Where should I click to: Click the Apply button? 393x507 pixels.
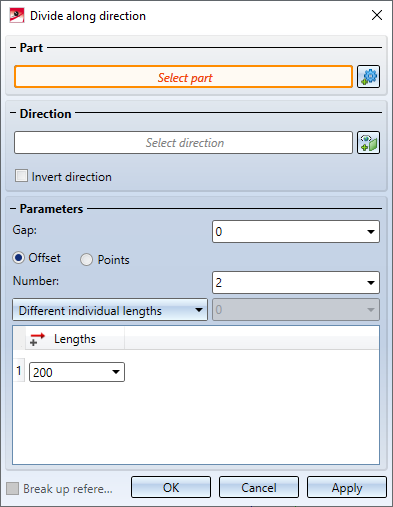[x=347, y=487]
